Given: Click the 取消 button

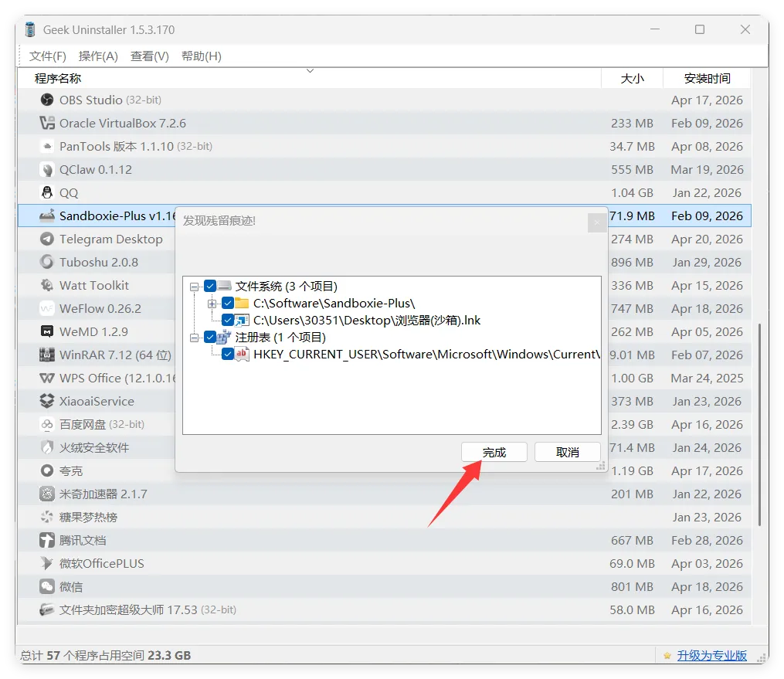Looking at the screenshot, I should 568,452.
